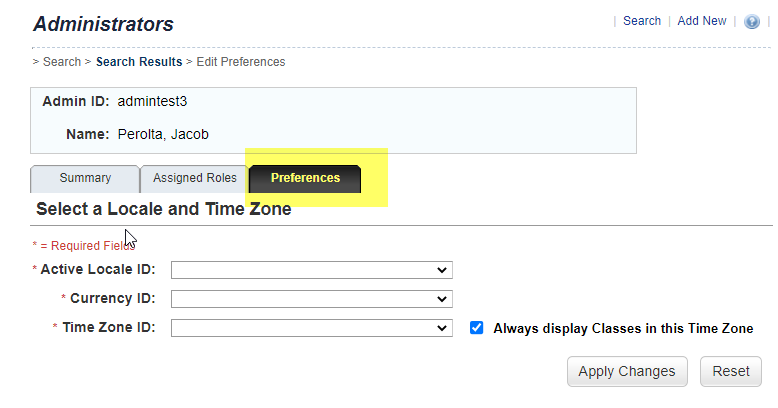Return to Search Results breadcrumb

pos(139,62)
